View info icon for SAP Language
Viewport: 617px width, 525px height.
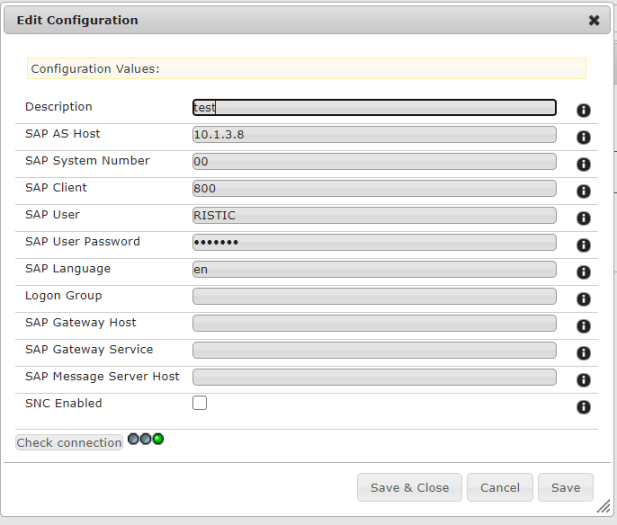point(584,272)
